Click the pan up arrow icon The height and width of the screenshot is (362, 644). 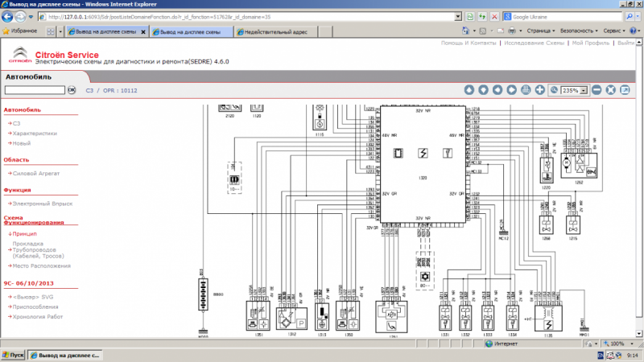click(469, 90)
